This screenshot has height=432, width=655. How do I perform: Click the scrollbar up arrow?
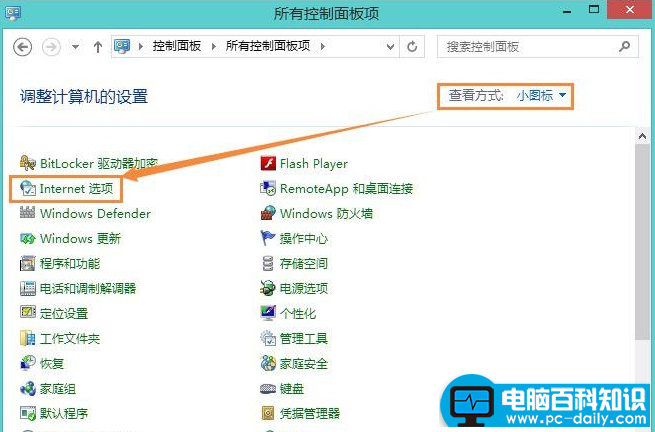pyautogui.click(x=642, y=137)
